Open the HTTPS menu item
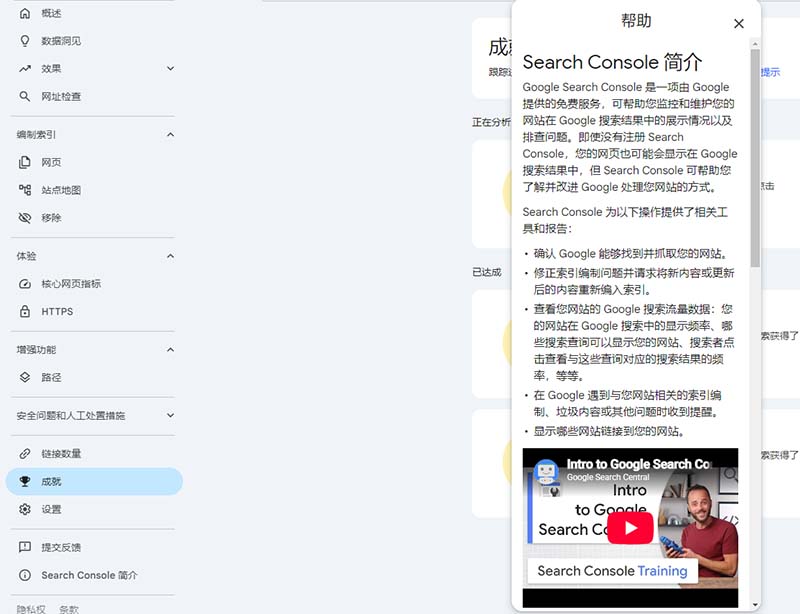800x614 pixels. click(x=94, y=311)
